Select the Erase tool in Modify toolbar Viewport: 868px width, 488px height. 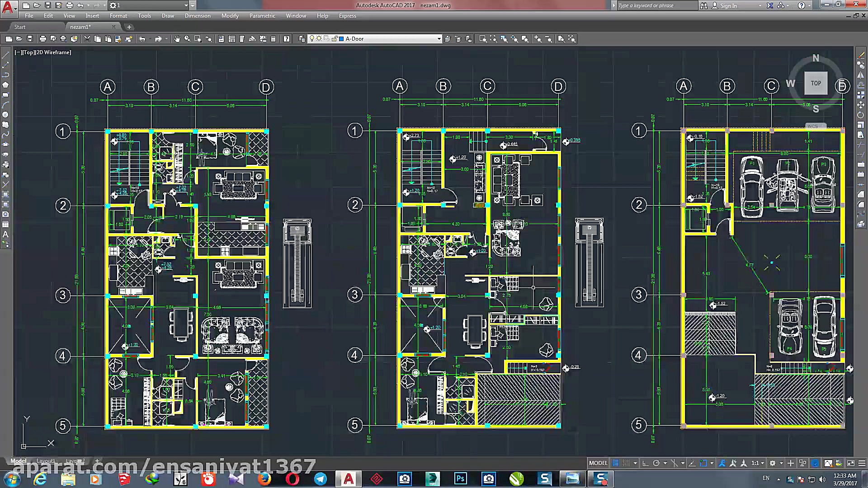click(x=861, y=55)
